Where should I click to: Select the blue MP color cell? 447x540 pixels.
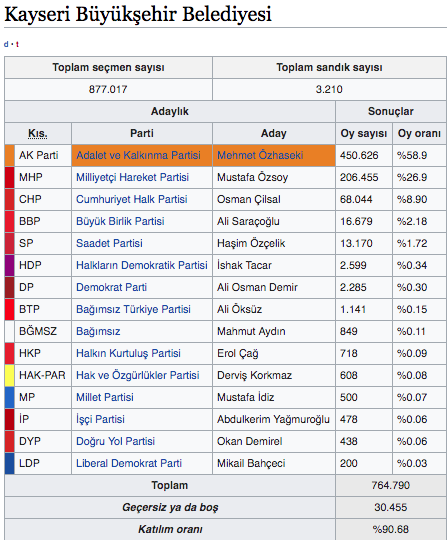click(10, 397)
